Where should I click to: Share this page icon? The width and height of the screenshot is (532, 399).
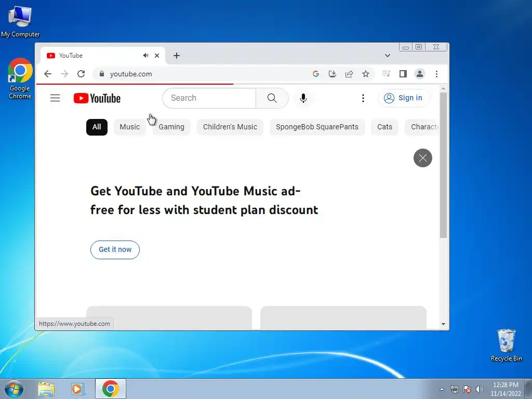(x=349, y=74)
